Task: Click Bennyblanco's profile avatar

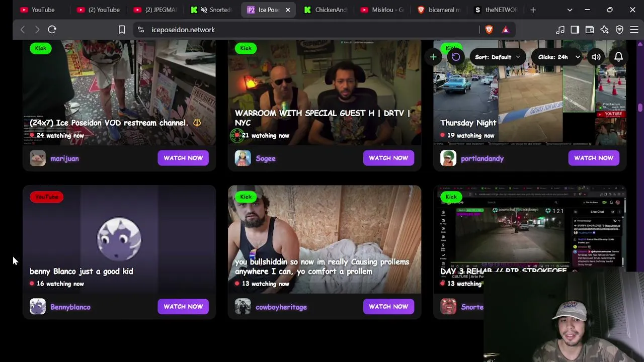Action: (x=38, y=307)
